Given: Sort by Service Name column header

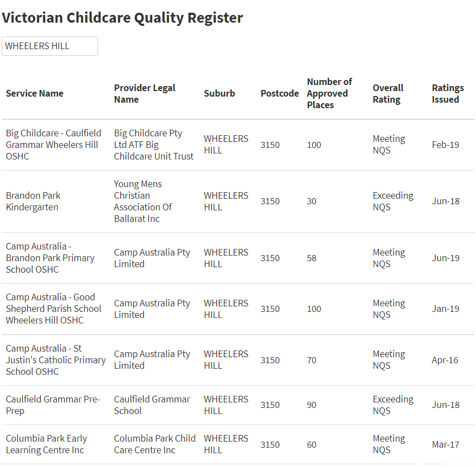Looking at the screenshot, I should point(35,93).
